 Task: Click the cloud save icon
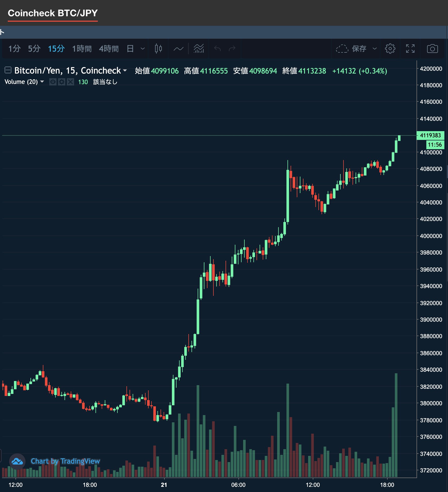pyautogui.click(x=342, y=49)
